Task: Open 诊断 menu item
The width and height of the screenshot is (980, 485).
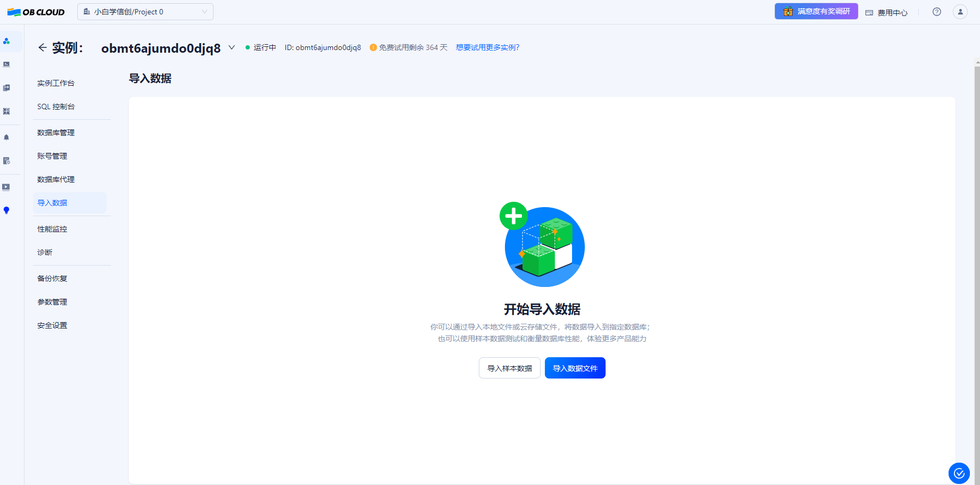Action: 45,252
